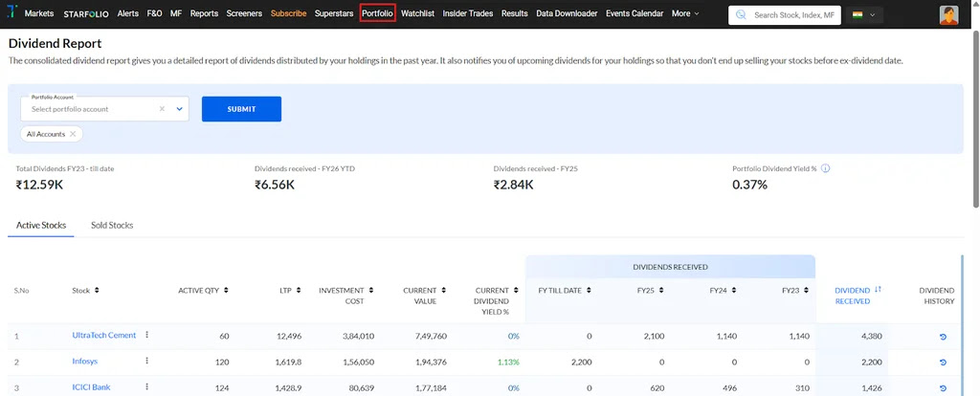This screenshot has height=396, width=980.
Task: Sort by Current Dividend Yield % column
Action: click(x=516, y=291)
